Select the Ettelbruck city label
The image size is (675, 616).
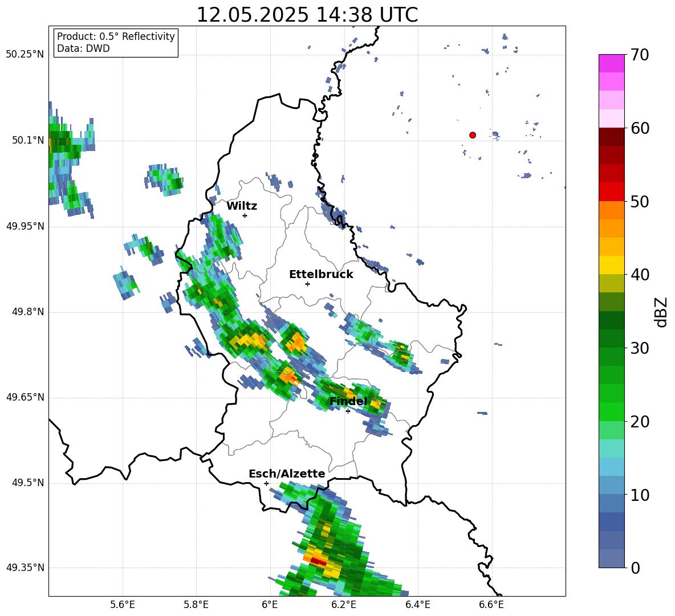[x=321, y=275]
